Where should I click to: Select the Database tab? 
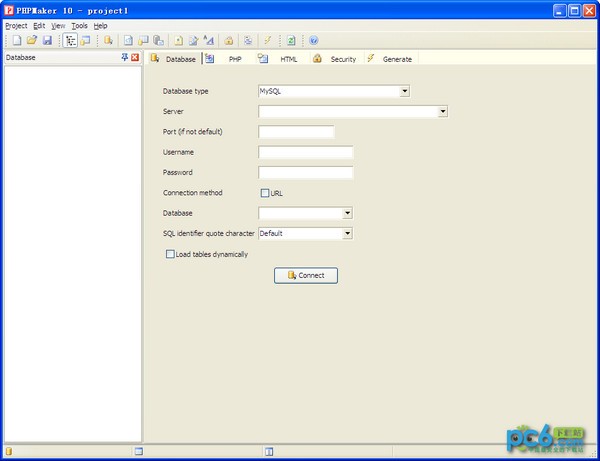click(x=174, y=59)
